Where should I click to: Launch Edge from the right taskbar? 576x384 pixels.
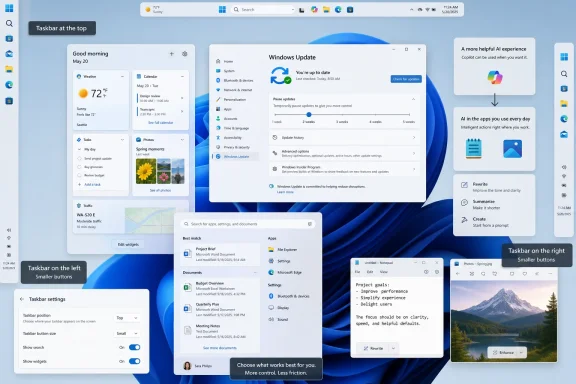click(x=564, y=119)
